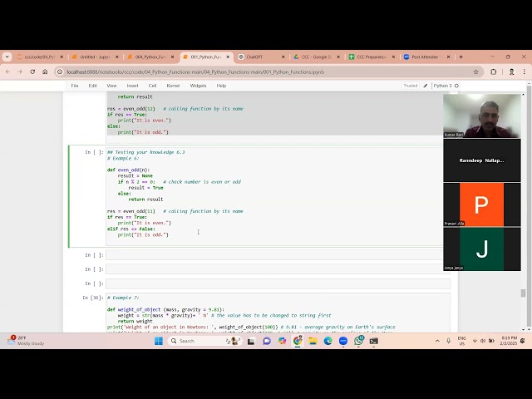Open Microsoft Edge from the taskbar
Image resolution: width=532 pixels, height=399 pixels.
click(x=328, y=341)
